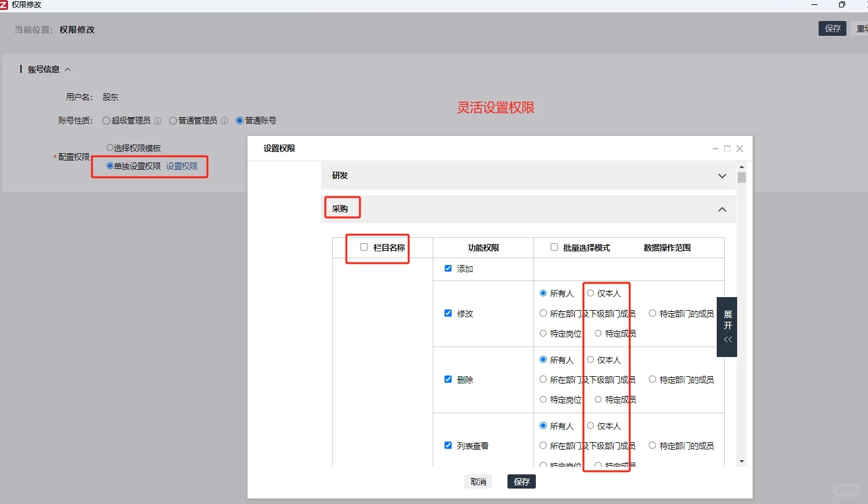Screen dimensions: 868x504
Task: Select the 普通管理员 radio button
Action: 173,120
